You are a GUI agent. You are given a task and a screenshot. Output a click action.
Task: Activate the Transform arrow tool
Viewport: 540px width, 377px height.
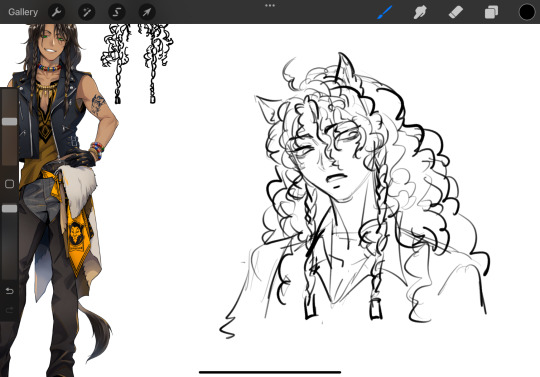[x=147, y=12]
